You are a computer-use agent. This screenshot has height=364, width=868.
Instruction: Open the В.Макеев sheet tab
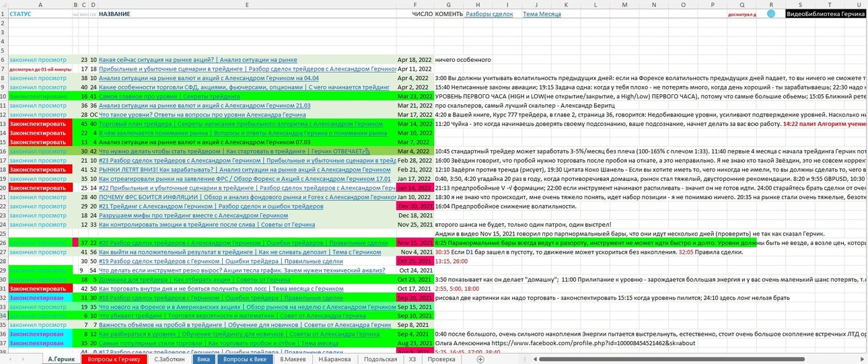tap(294, 359)
